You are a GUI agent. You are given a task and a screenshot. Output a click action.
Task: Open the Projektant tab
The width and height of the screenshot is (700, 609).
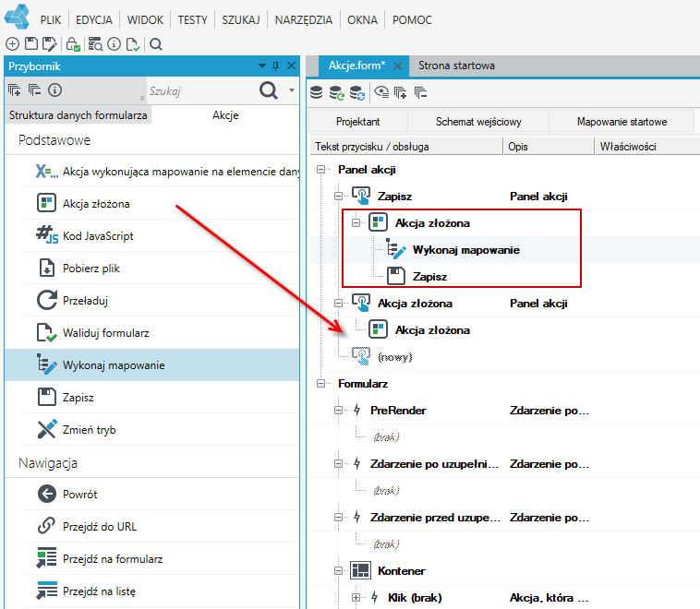pyautogui.click(x=357, y=122)
